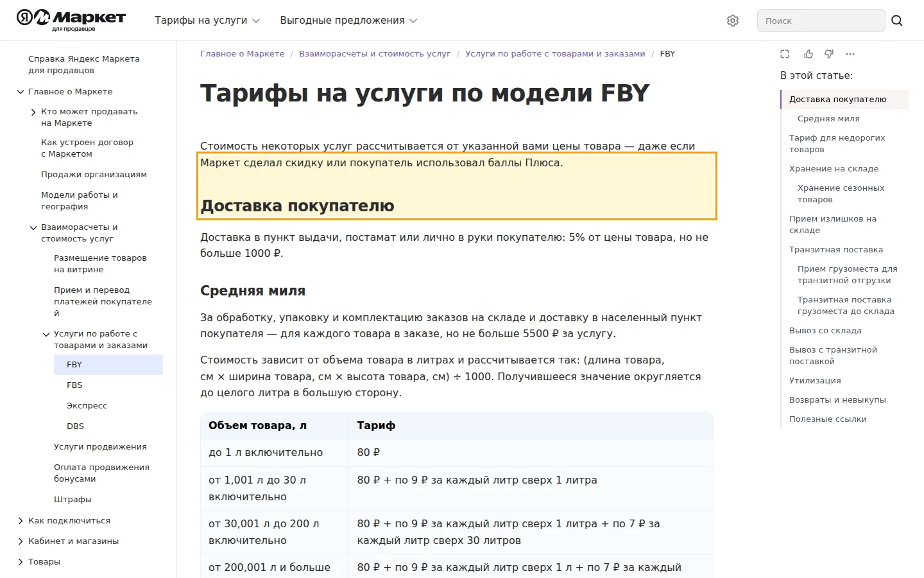The image size is (924, 578).
Task: Open the Тарифы на услуги dropdown menu
Action: pos(207,21)
